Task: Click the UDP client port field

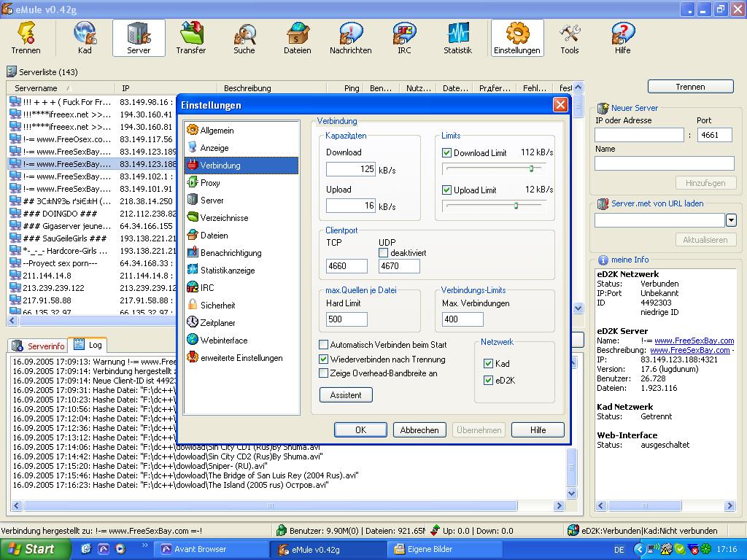Action: 399,266
